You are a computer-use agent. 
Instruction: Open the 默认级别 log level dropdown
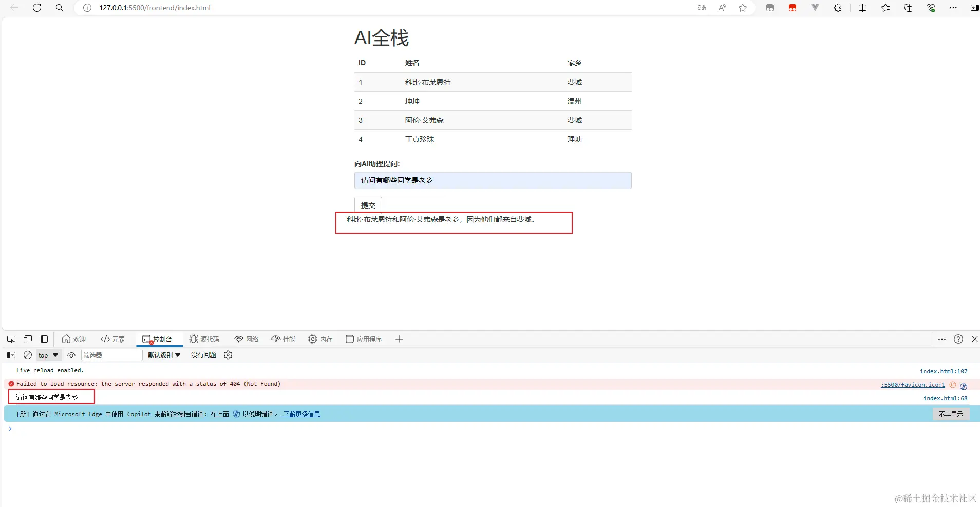point(164,355)
